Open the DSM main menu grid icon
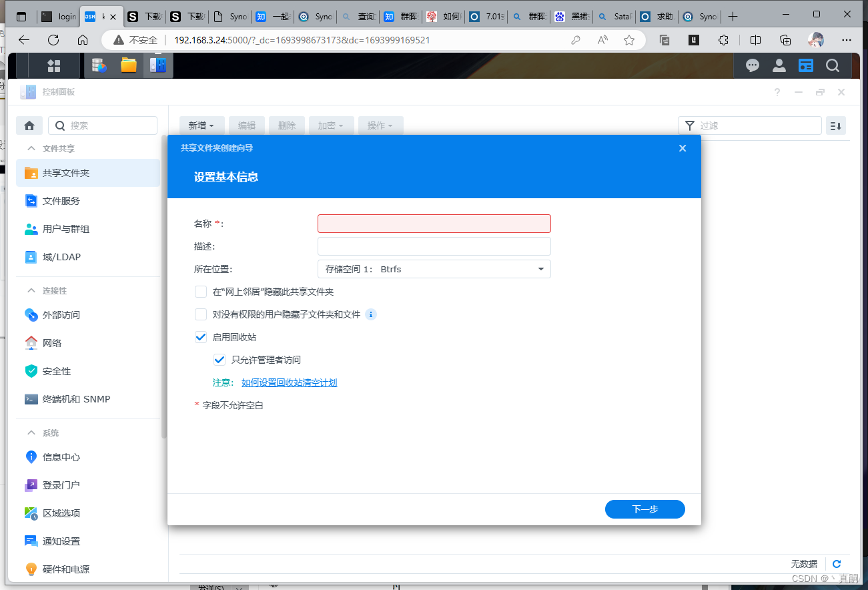868x590 pixels. click(54, 65)
